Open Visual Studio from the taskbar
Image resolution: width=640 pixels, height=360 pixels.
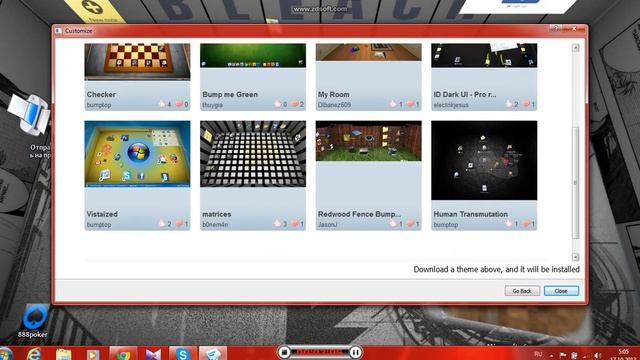click(153, 353)
